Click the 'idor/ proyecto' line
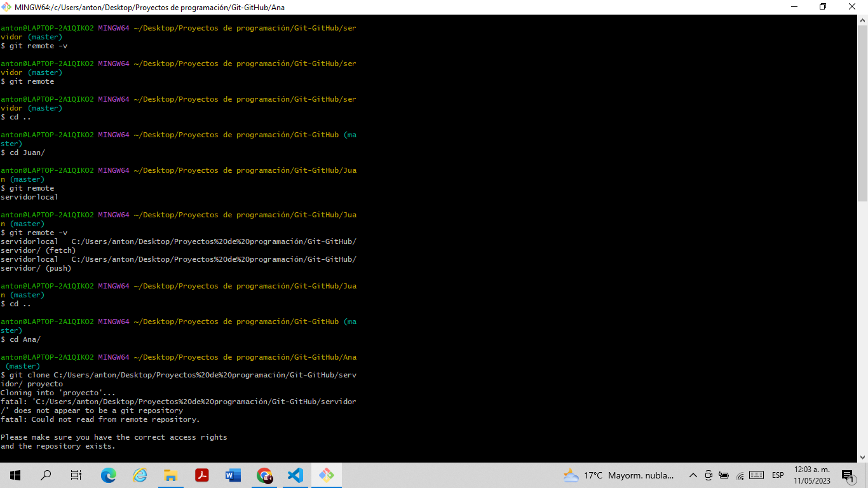868x488 pixels. click(32, 384)
